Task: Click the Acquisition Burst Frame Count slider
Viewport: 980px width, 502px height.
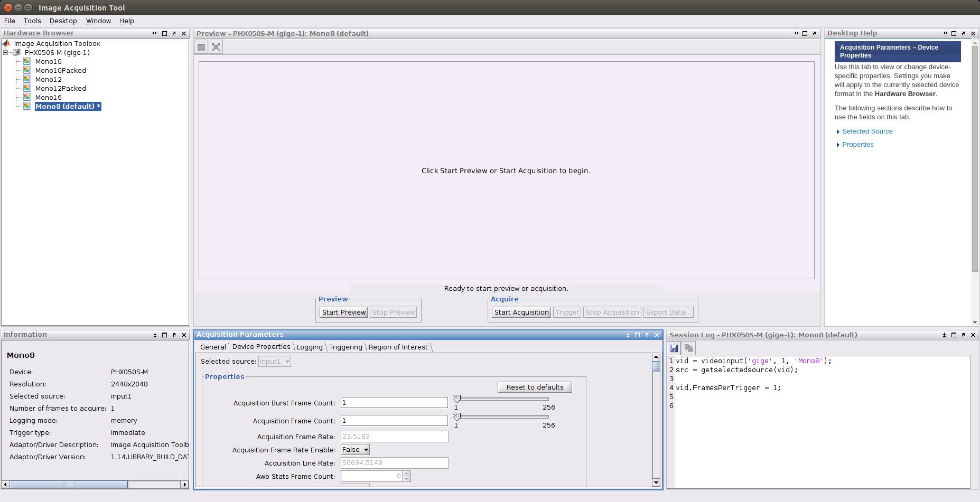Action: pos(456,399)
